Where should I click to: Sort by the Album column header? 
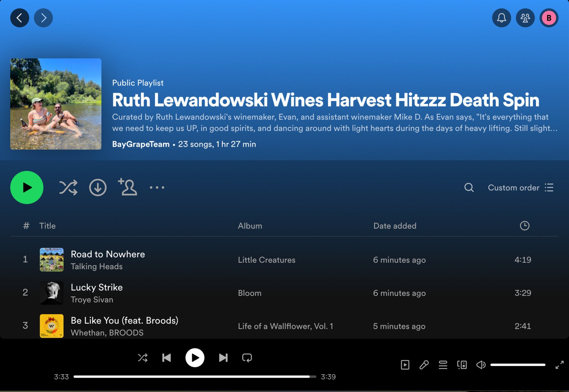(x=250, y=226)
